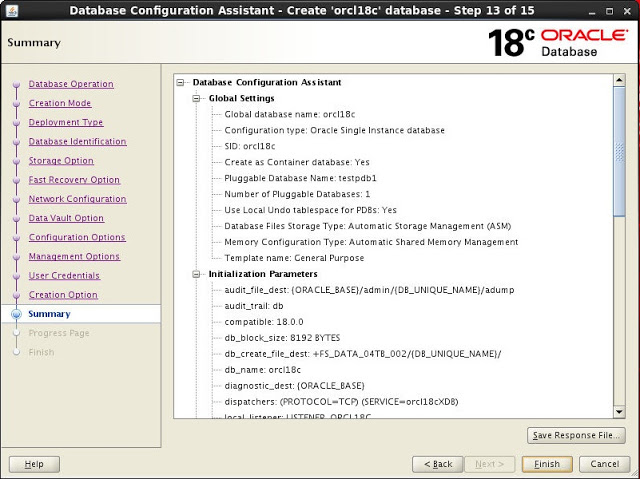640x479 pixels.
Task: Select the Network Configuration step
Action: [x=77, y=199]
